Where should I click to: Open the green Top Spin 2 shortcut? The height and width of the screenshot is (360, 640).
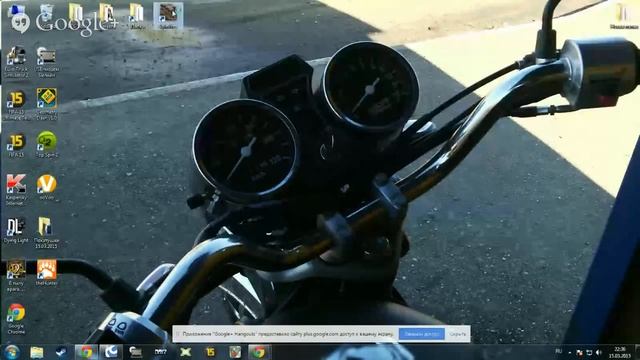[x=47, y=144]
